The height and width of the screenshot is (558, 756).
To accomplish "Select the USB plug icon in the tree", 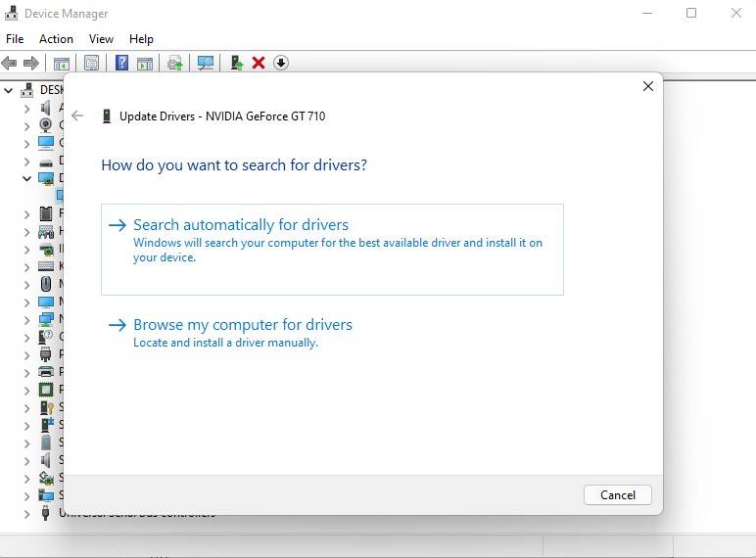I will click(45, 513).
